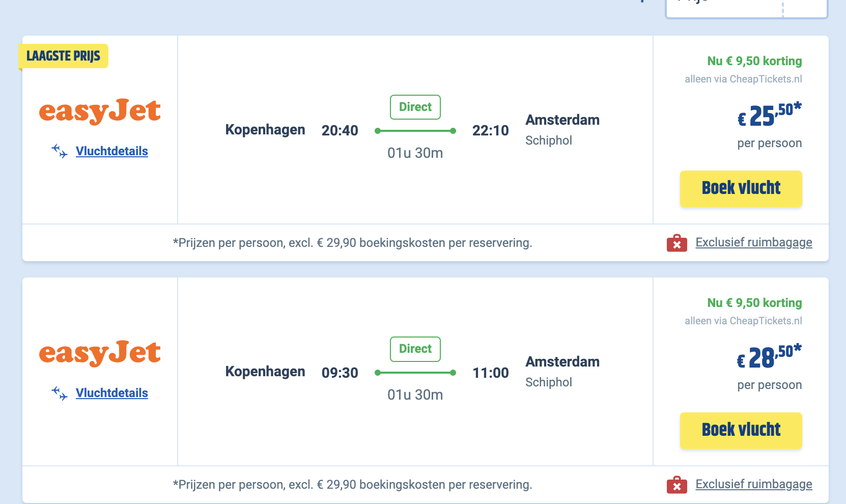
Task: Open Vluchtdetails for the 09:30 Kopenhagen flight
Action: pyautogui.click(x=112, y=393)
